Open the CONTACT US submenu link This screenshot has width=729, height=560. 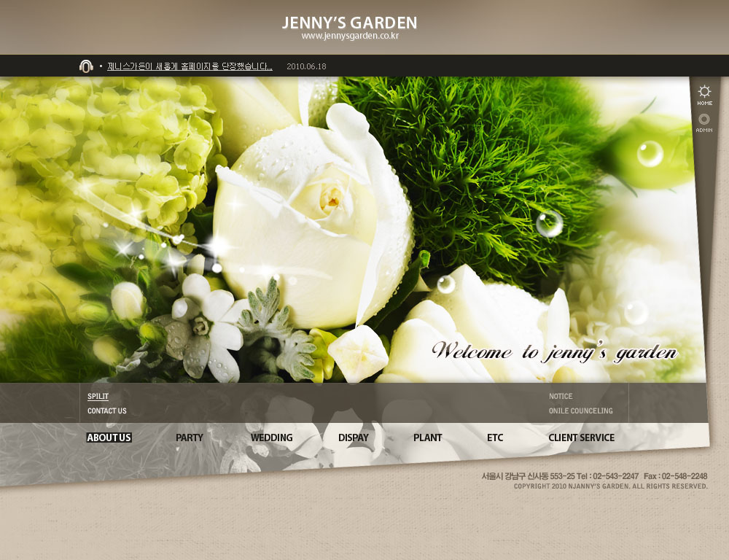(107, 411)
